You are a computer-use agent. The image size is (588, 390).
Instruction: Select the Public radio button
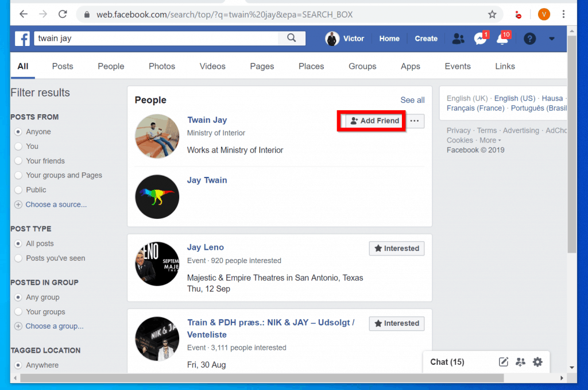(x=18, y=190)
